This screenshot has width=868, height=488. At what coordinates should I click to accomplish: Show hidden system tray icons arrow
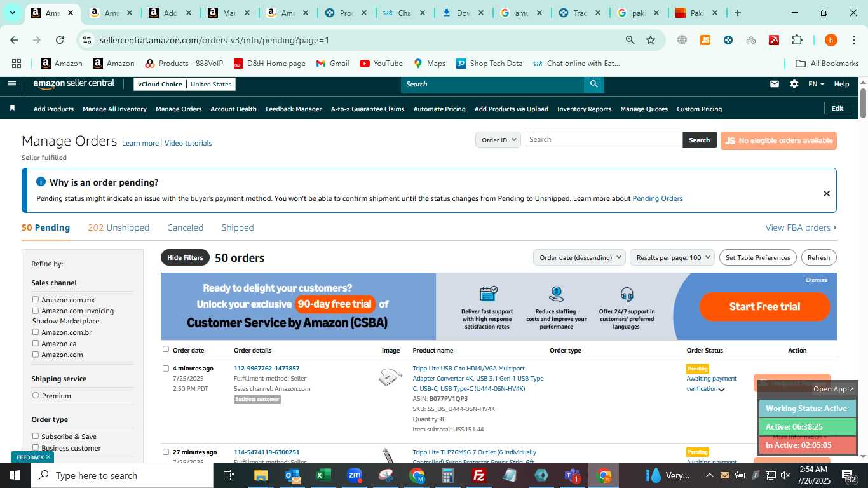point(710,475)
